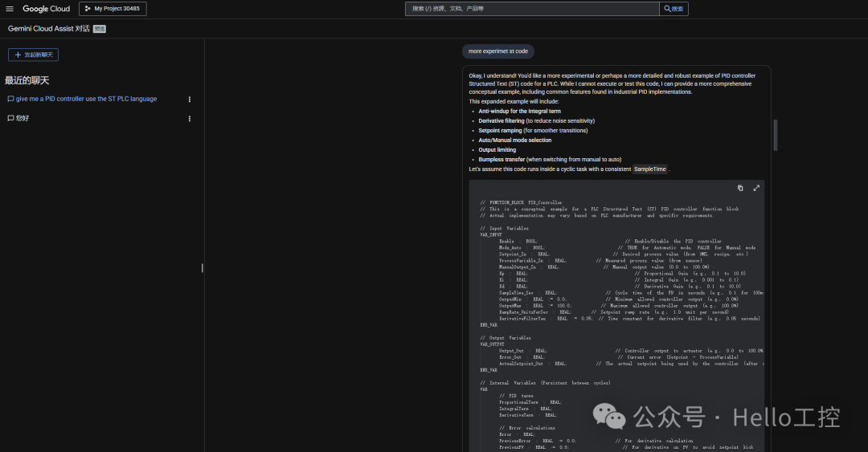
Task: Click the 'more experimet st code' message bubble
Action: point(498,51)
